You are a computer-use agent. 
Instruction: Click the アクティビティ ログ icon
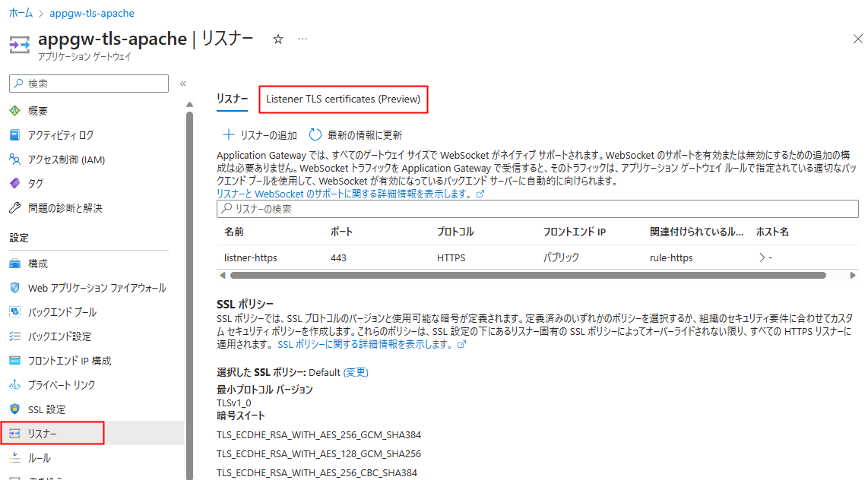pyautogui.click(x=15, y=135)
